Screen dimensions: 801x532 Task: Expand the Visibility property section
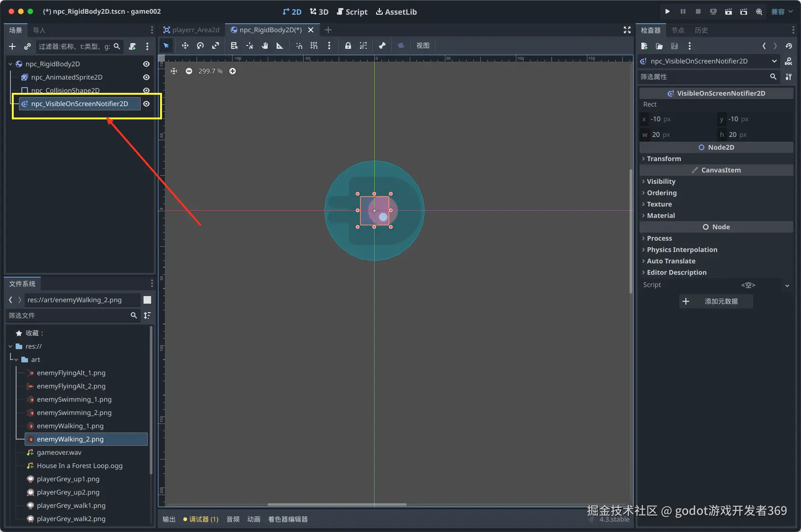(661, 181)
